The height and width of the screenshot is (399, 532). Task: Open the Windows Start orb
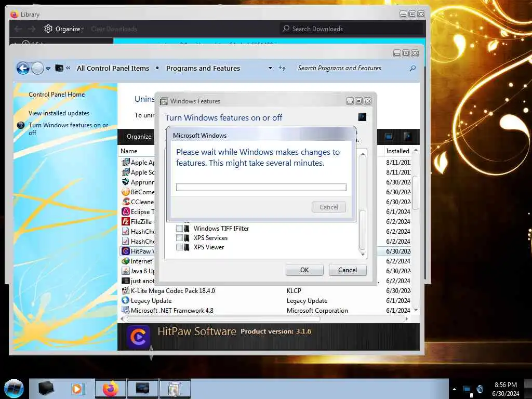[x=14, y=389]
